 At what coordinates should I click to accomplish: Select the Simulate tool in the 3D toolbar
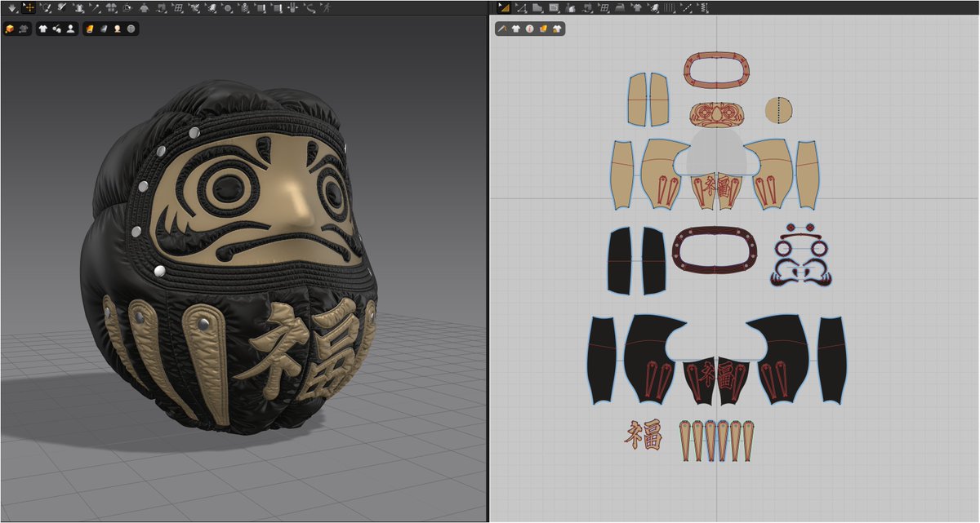[x=11, y=8]
